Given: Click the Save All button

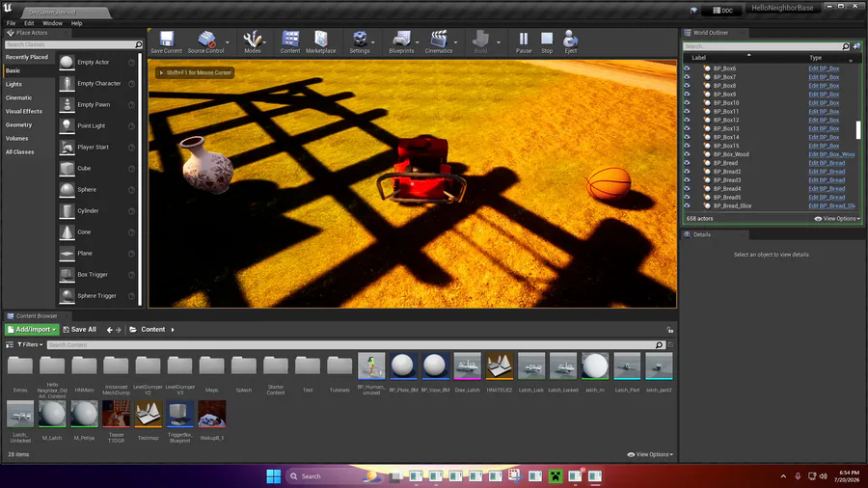Looking at the screenshot, I should pyautogui.click(x=80, y=329).
